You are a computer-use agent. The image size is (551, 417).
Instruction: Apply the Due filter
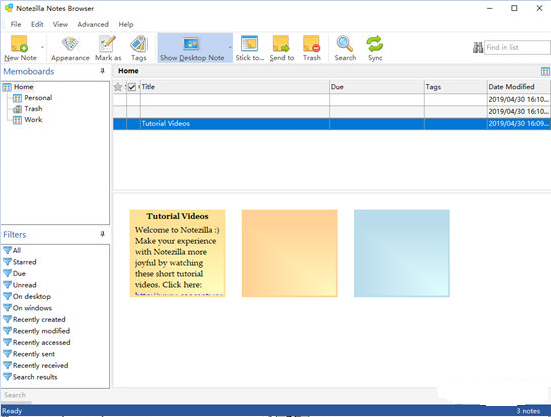click(x=14, y=273)
